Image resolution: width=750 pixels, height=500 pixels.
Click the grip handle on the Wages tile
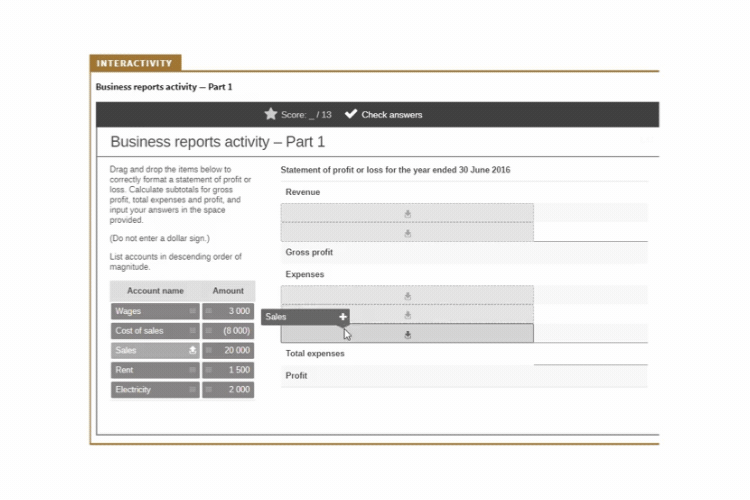click(x=192, y=311)
